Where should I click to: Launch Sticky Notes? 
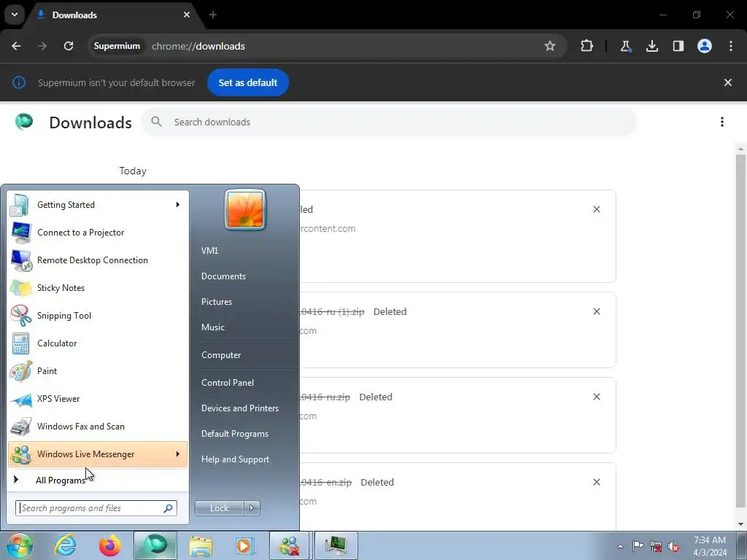97,287
